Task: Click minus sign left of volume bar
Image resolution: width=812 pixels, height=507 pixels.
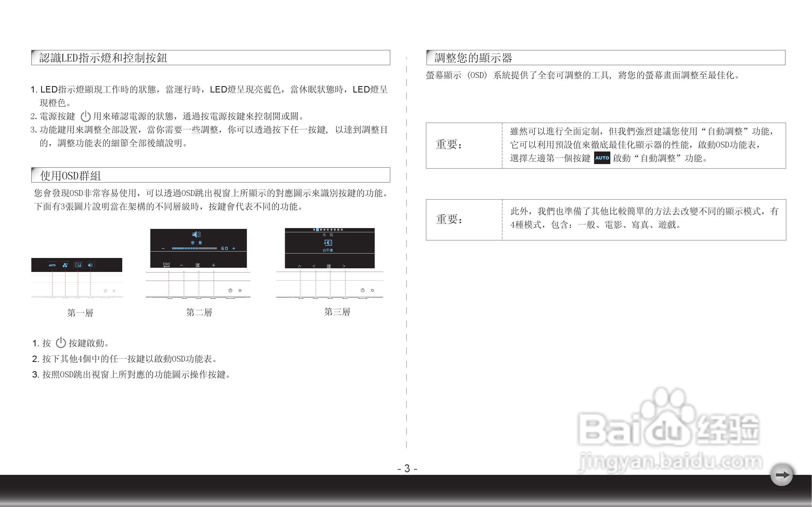Action: pos(163,248)
